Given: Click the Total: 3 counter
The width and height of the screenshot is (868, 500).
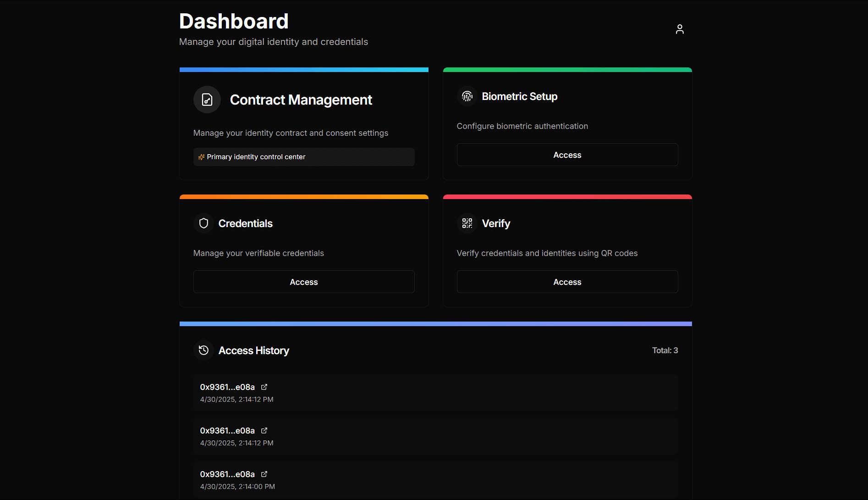Looking at the screenshot, I should (x=665, y=350).
